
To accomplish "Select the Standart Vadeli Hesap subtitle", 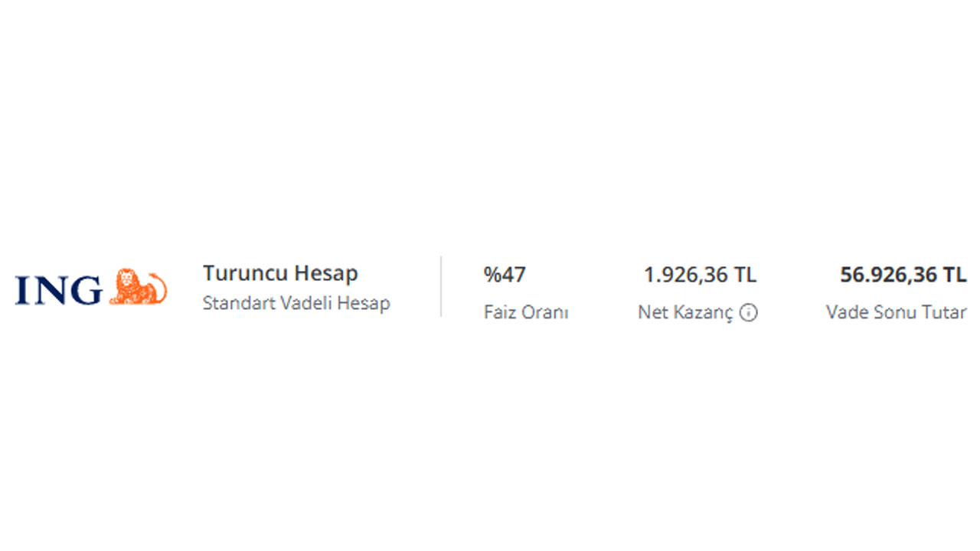I will click(296, 303).
